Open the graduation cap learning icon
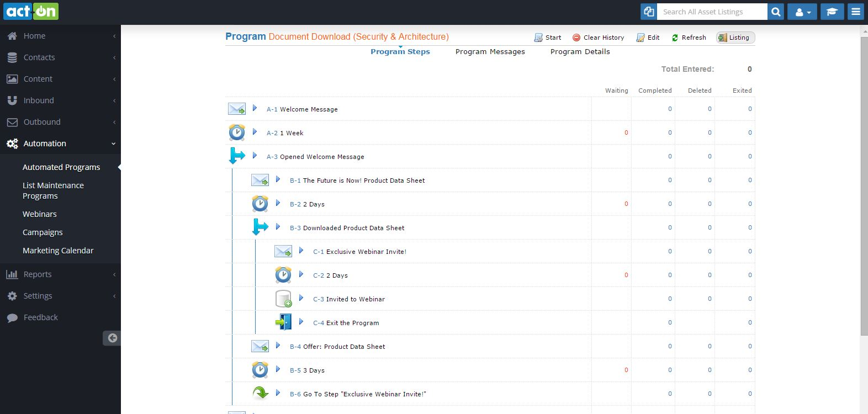This screenshot has height=414, width=868. pos(832,12)
